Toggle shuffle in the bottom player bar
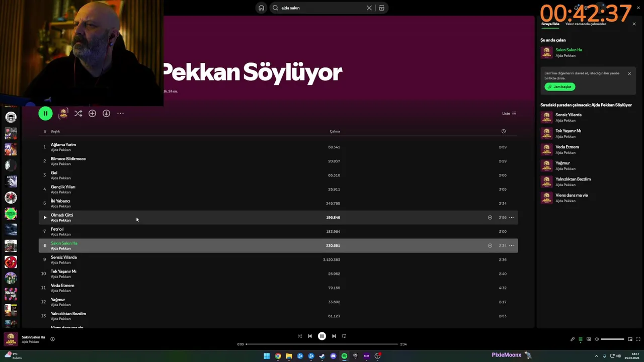 coord(299,336)
